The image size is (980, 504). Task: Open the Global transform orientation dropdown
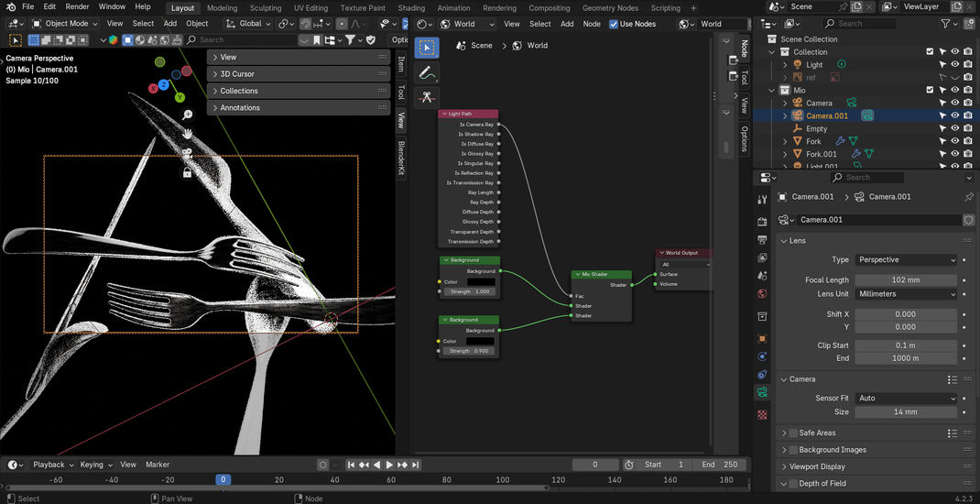point(247,24)
